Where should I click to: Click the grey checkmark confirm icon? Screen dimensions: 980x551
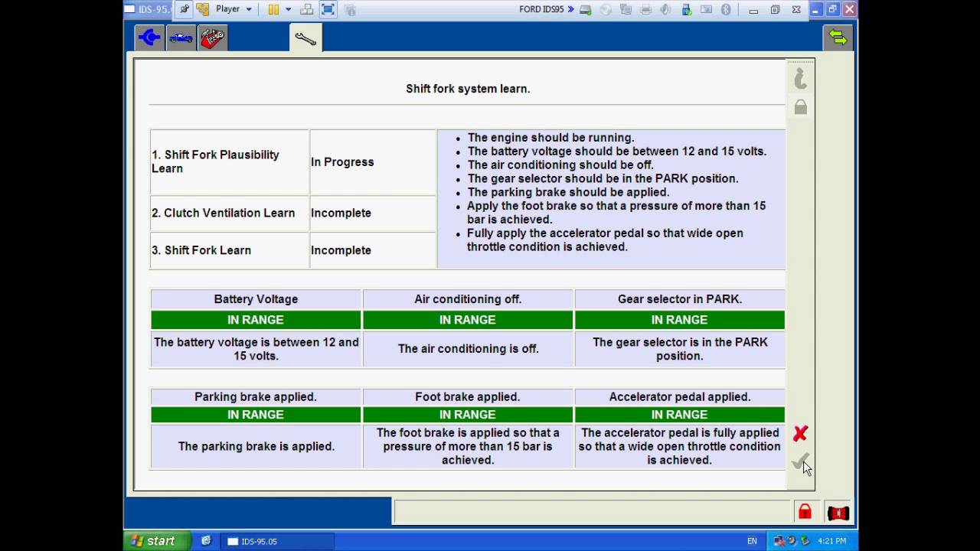pos(800,461)
